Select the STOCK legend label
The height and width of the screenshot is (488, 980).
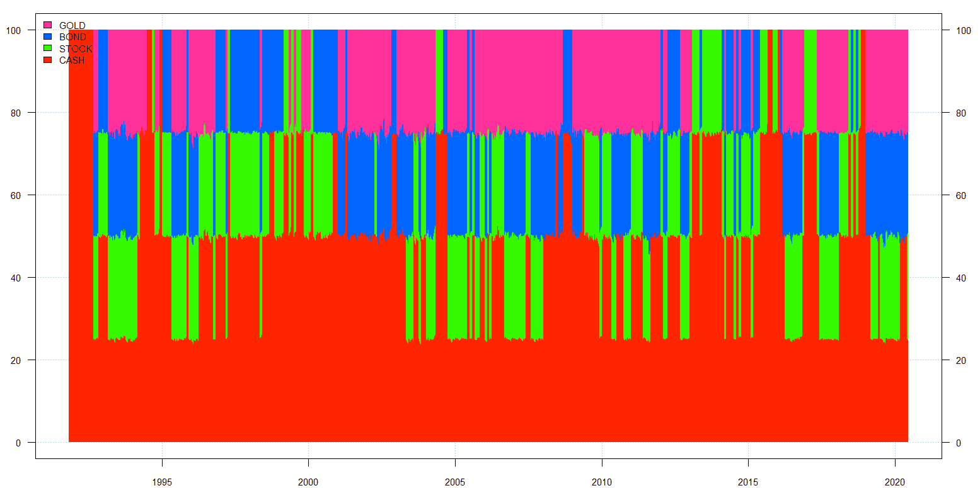coord(76,48)
